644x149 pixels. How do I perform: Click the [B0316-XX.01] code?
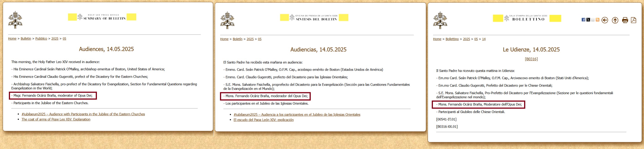(x=447, y=127)
